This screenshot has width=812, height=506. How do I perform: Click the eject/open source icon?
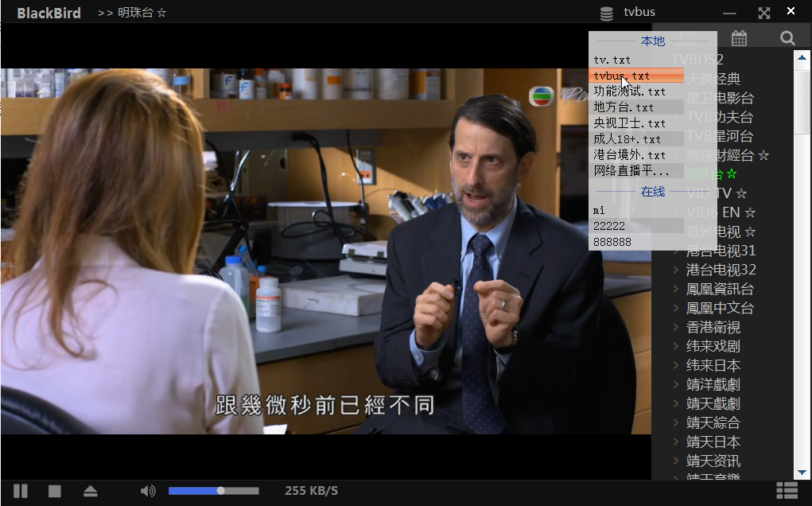[x=90, y=491]
